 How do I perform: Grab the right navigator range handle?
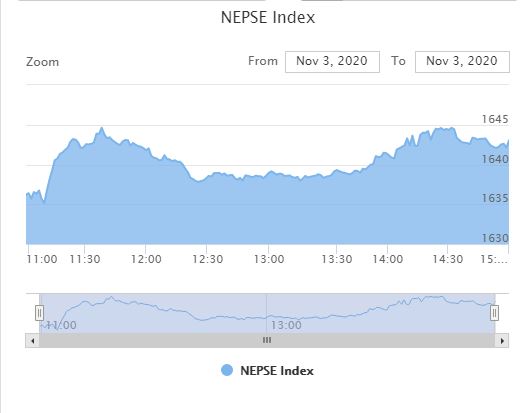(x=494, y=312)
